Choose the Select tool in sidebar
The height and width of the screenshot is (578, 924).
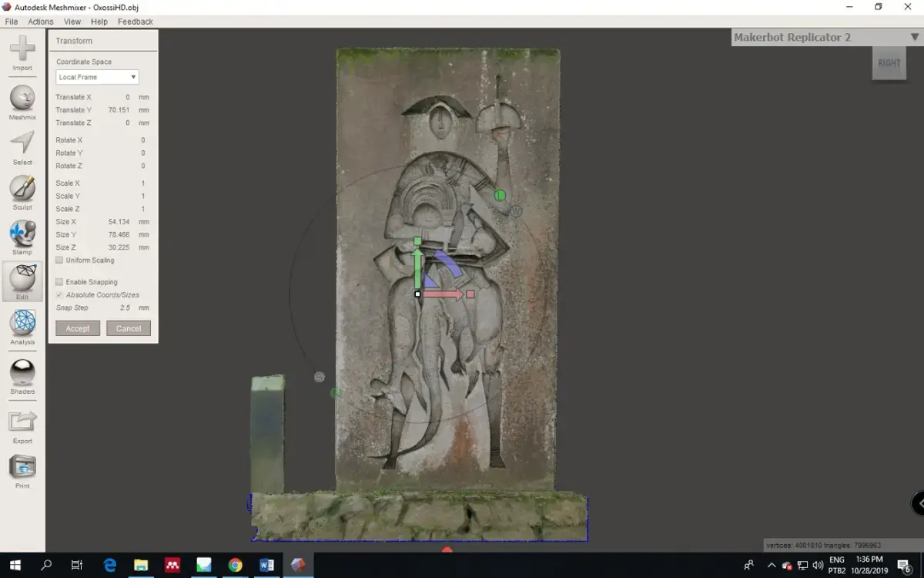22,144
